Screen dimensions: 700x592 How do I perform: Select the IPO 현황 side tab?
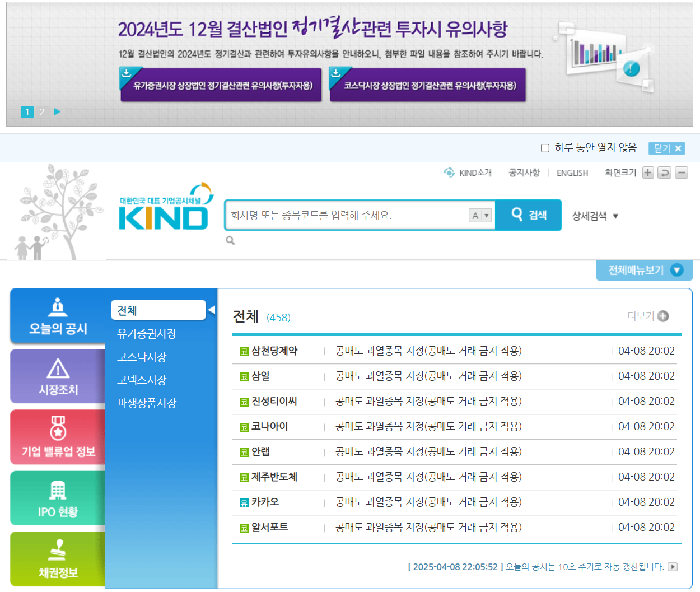click(58, 498)
